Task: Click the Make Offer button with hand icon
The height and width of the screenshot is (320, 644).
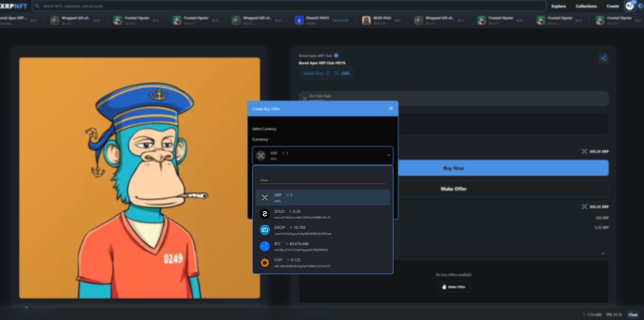Action: point(453,287)
